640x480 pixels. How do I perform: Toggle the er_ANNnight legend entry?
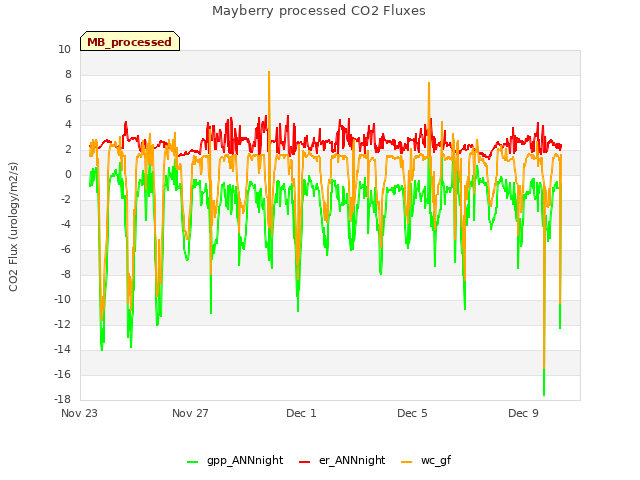click(x=342, y=460)
